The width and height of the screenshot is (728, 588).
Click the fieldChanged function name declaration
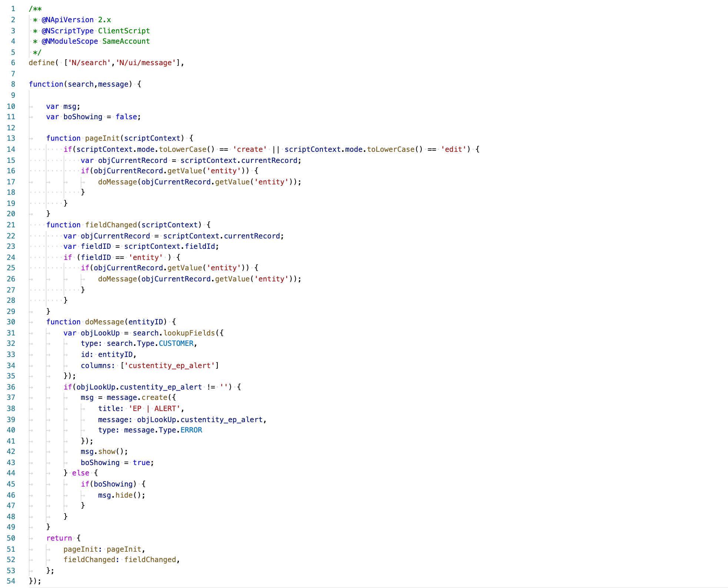click(111, 225)
